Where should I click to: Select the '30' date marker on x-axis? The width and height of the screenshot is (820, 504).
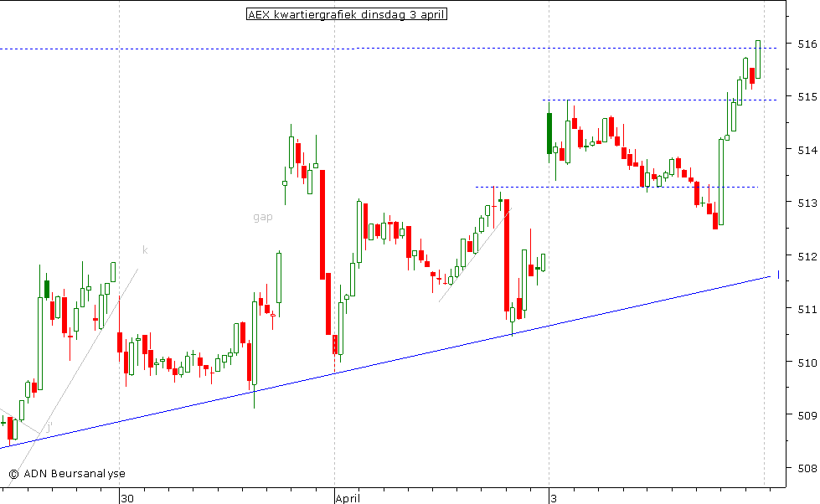pyautogui.click(x=127, y=498)
